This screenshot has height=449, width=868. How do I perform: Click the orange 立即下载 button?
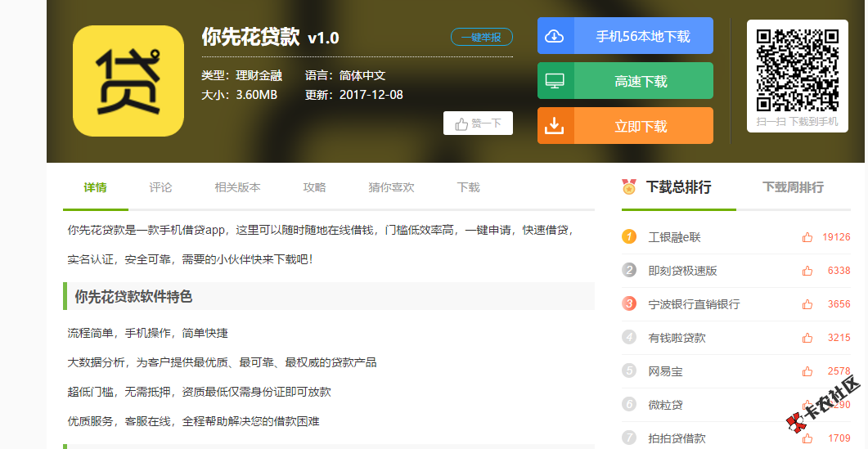625,126
